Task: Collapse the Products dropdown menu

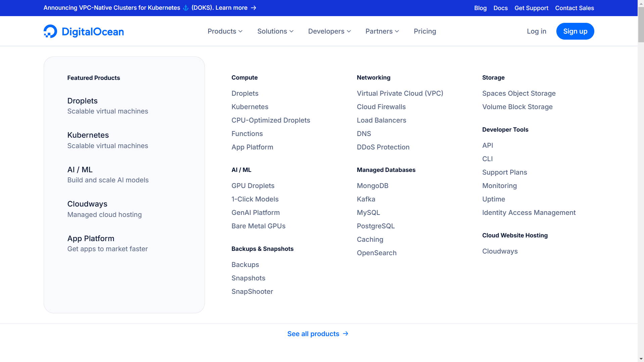Action: [x=225, y=31]
